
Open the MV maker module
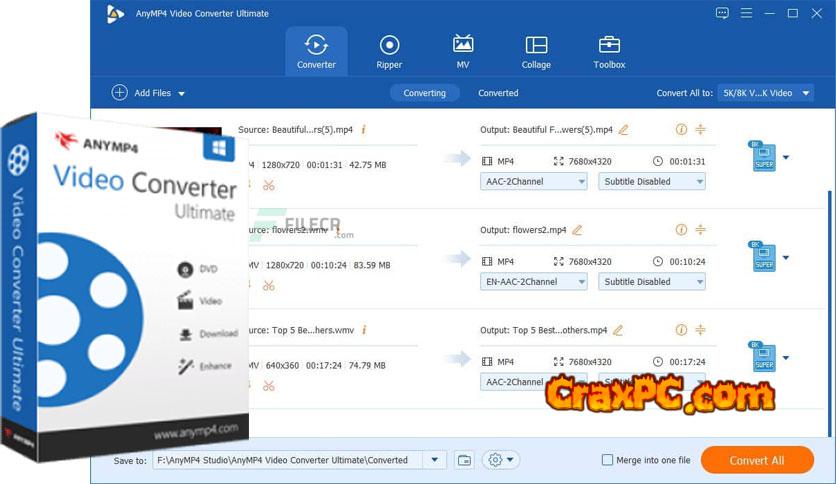click(463, 52)
